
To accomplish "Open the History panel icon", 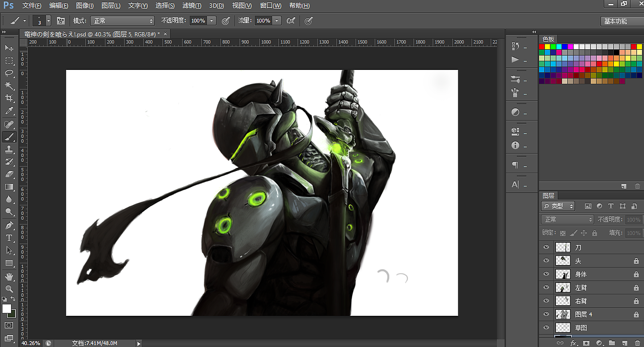I will click(515, 46).
